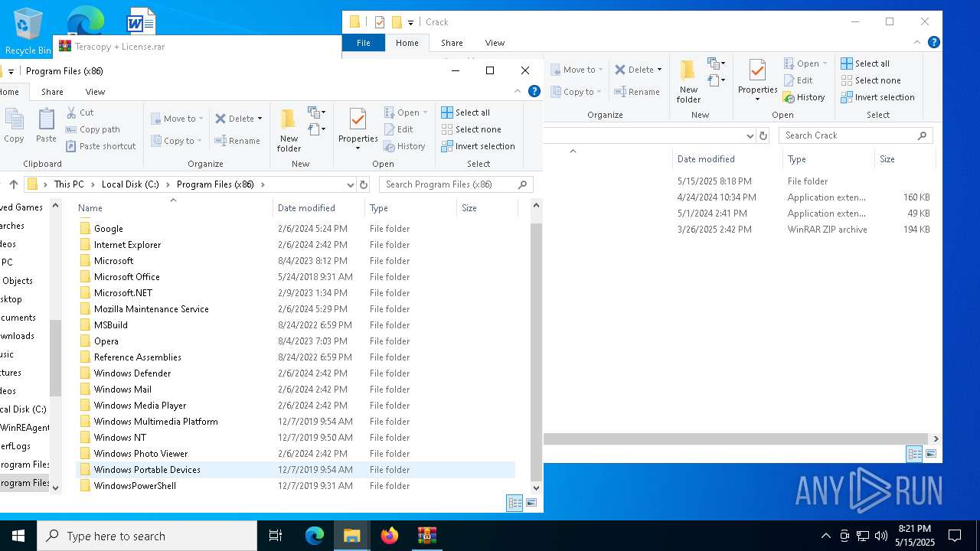Click Invert selection in Program Files window

point(478,146)
